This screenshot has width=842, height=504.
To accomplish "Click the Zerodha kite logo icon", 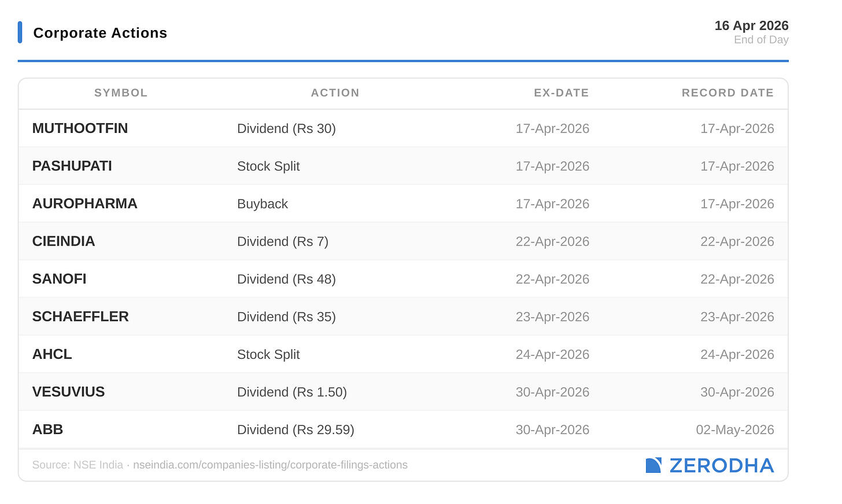I will (x=653, y=465).
